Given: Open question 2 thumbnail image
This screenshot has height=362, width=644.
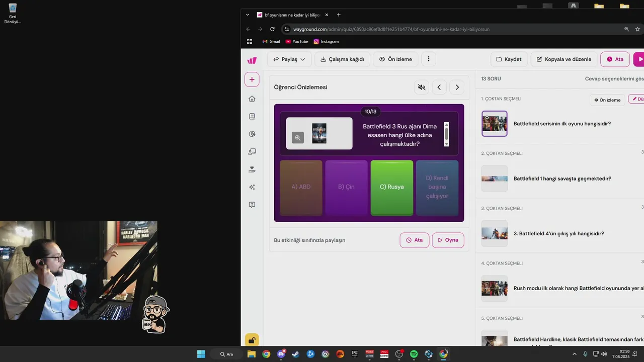Looking at the screenshot, I should coord(495,178).
